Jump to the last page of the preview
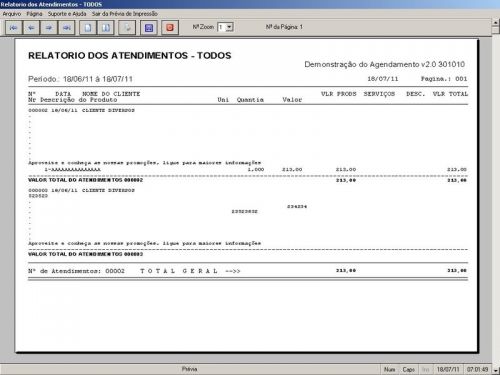The width and height of the screenshot is (500, 375). 67,28
